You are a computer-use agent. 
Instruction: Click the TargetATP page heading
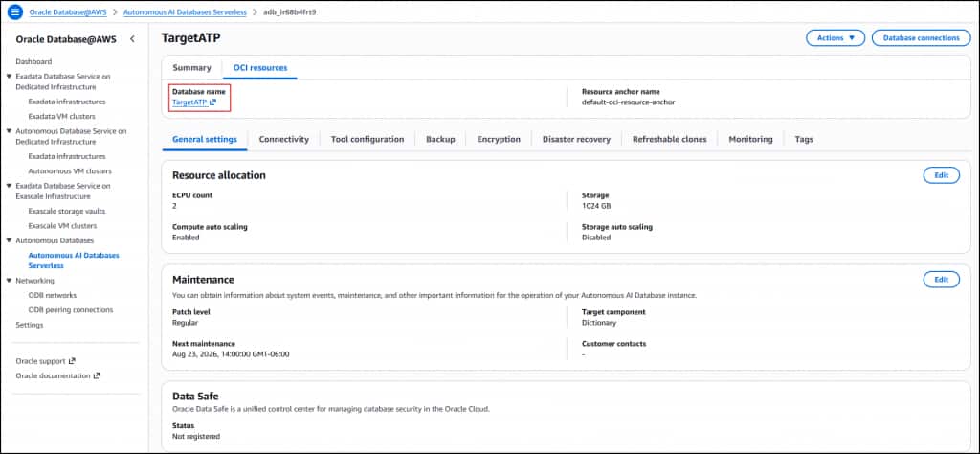point(190,38)
